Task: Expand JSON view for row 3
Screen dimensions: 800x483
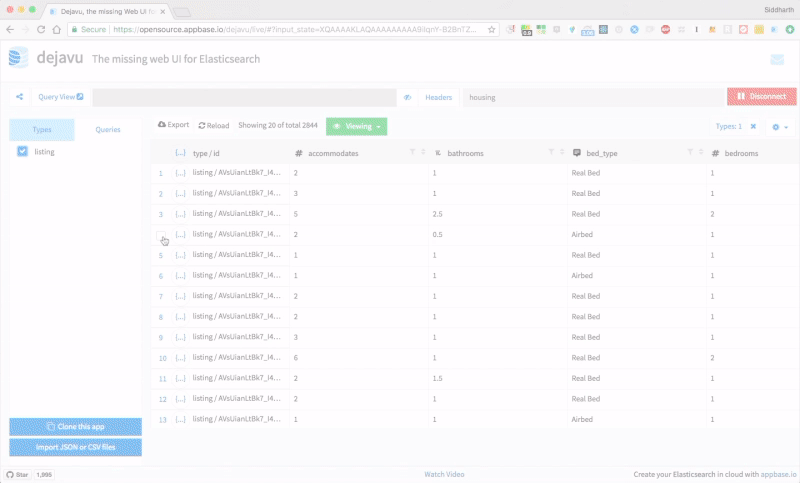Action: click(x=180, y=214)
